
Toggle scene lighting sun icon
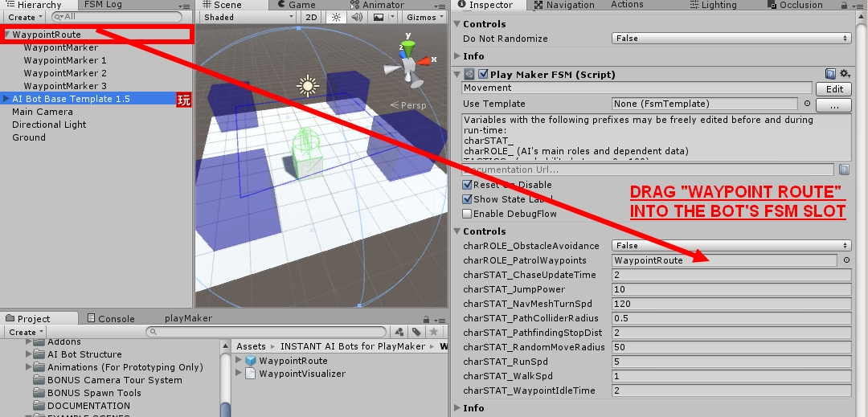click(x=336, y=17)
